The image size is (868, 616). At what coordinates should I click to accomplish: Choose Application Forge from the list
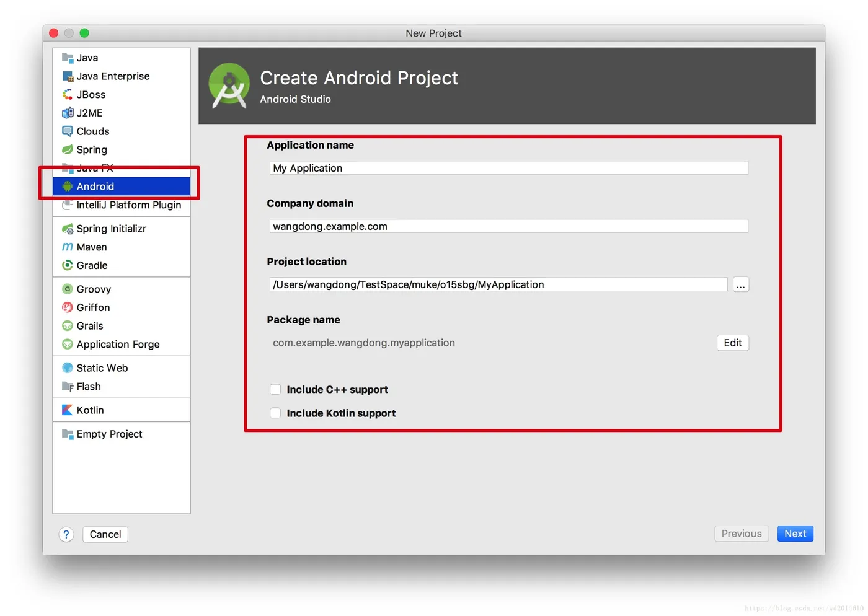[x=122, y=344]
